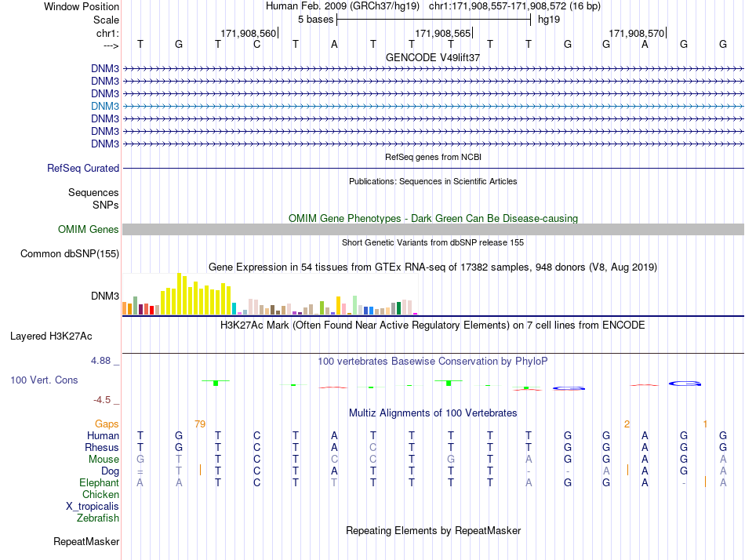Screen dimensions: 745x560
Task: Click the Common dbSNP(155) label
Action: (x=70, y=254)
